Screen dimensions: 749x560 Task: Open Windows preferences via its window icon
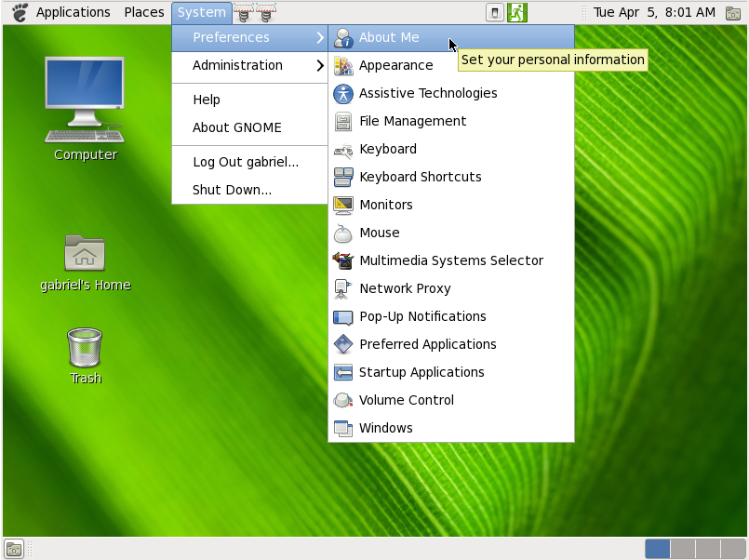343,428
